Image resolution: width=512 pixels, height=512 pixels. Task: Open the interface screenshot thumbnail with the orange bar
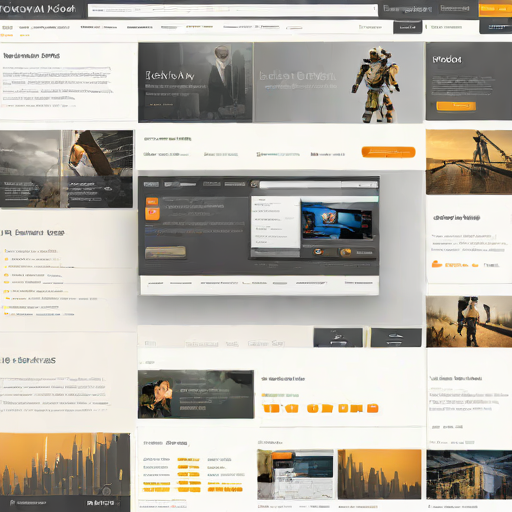pos(295,474)
